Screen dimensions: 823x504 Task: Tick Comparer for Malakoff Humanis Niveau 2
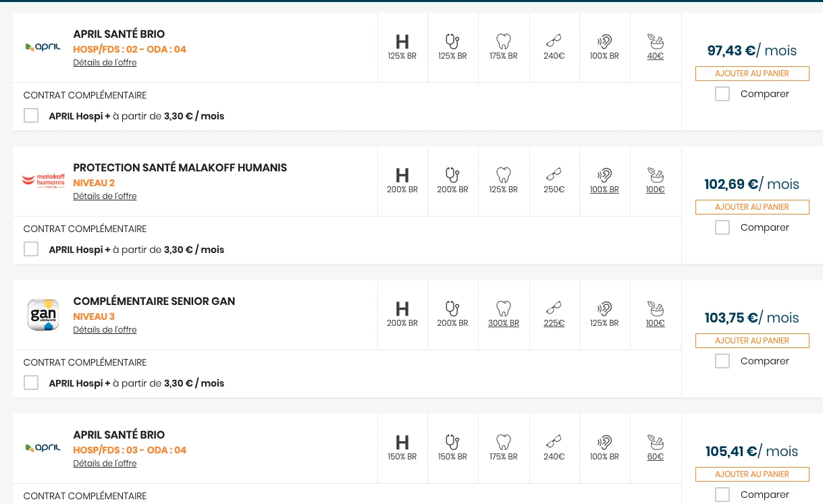coord(722,227)
